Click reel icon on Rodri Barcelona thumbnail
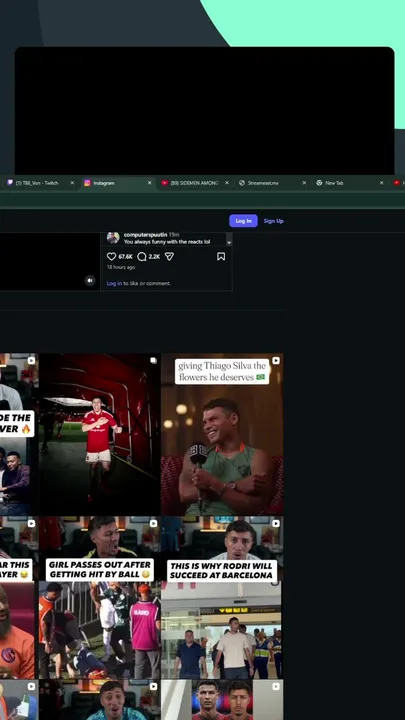The height and width of the screenshot is (720, 405). coord(276,523)
